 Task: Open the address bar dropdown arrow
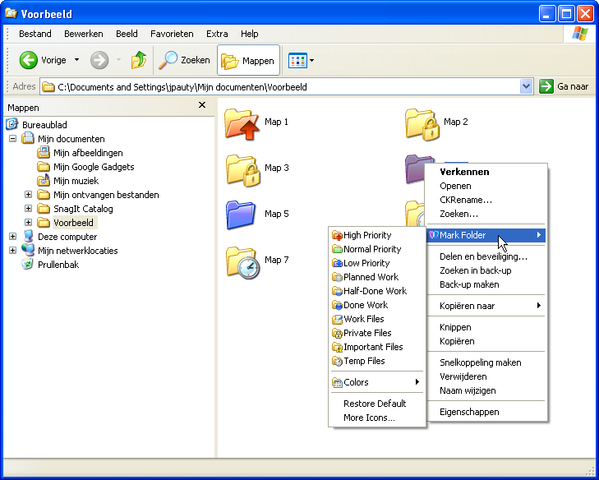pos(526,87)
